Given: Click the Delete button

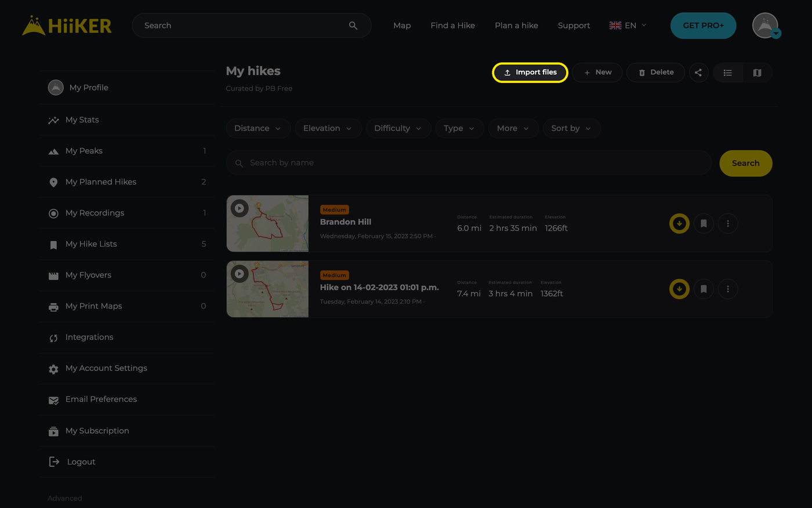Looking at the screenshot, I should coord(656,73).
